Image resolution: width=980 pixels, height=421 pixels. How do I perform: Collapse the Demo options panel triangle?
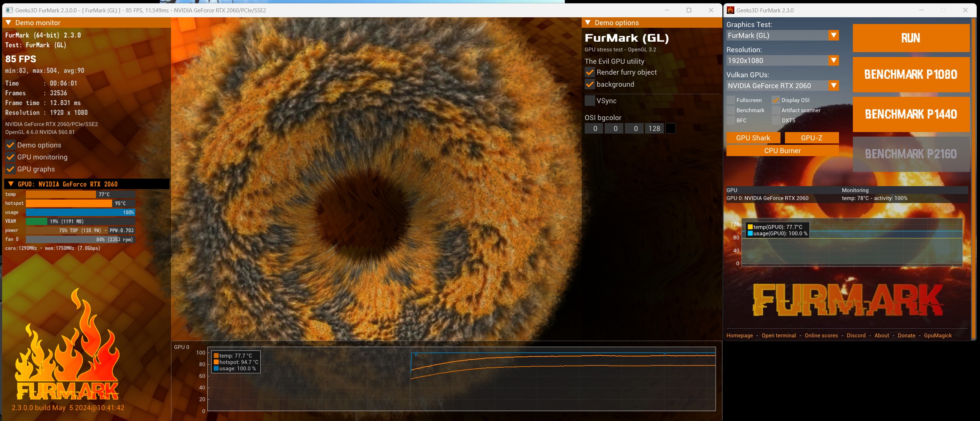pos(588,23)
